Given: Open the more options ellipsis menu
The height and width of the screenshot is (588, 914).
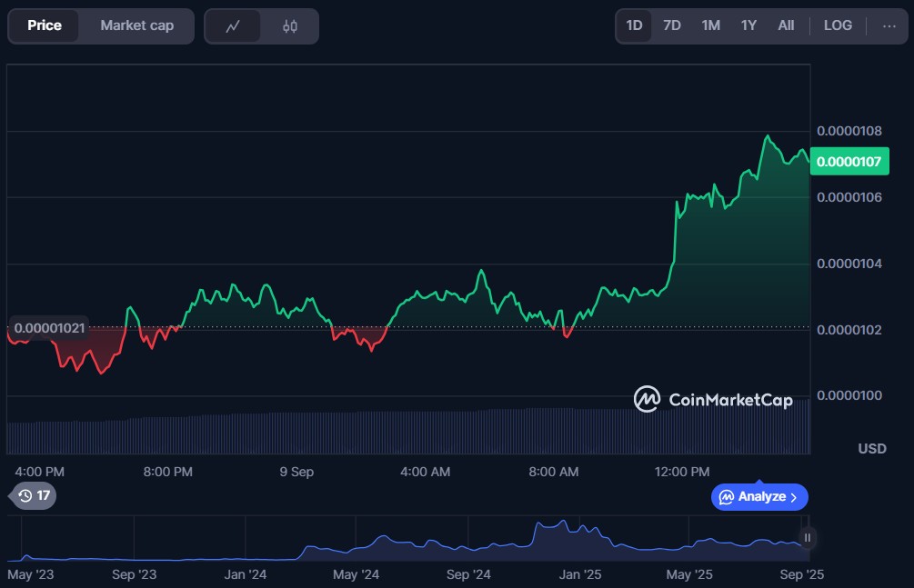Looking at the screenshot, I should pyautogui.click(x=889, y=25).
